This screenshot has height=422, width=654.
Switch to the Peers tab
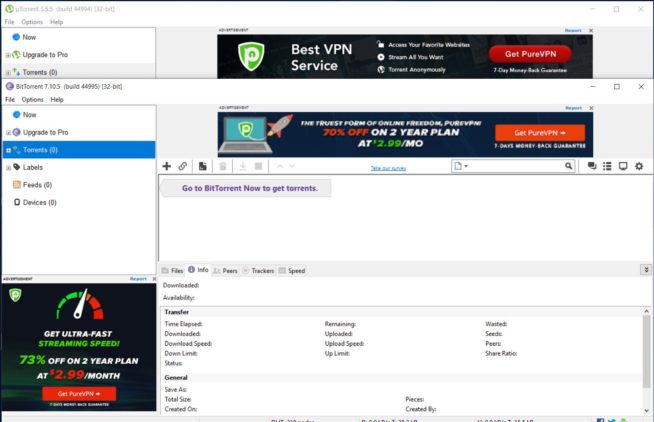click(x=225, y=270)
